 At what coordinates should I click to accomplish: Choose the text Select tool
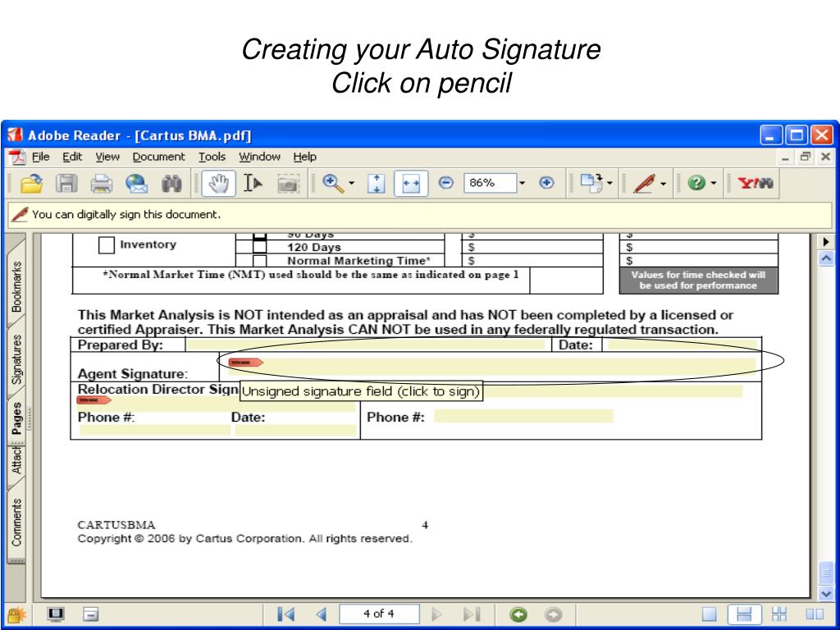[253, 183]
